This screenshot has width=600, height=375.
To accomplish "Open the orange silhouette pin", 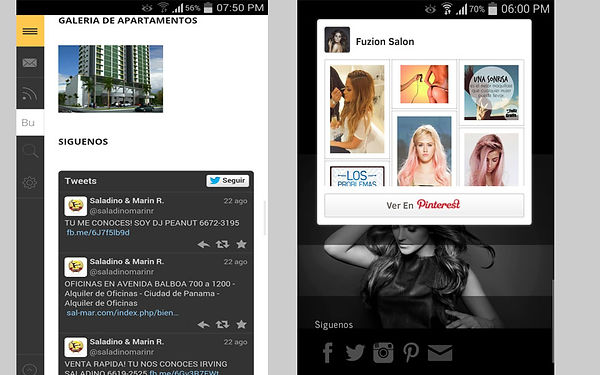I will click(x=424, y=84).
